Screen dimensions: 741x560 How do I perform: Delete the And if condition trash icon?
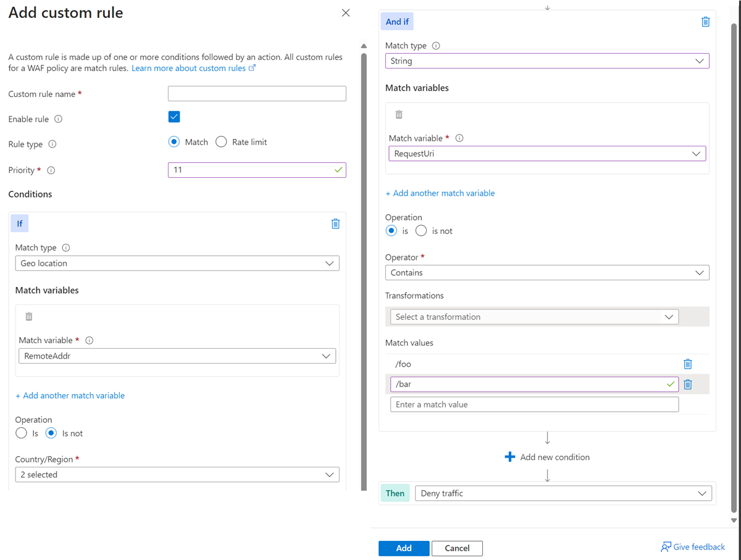click(705, 22)
